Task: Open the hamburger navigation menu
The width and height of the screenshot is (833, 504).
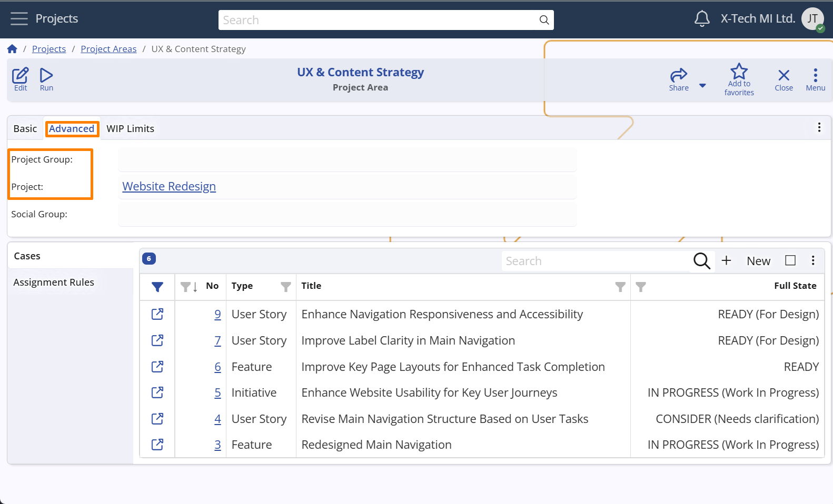Action: click(19, 19)
